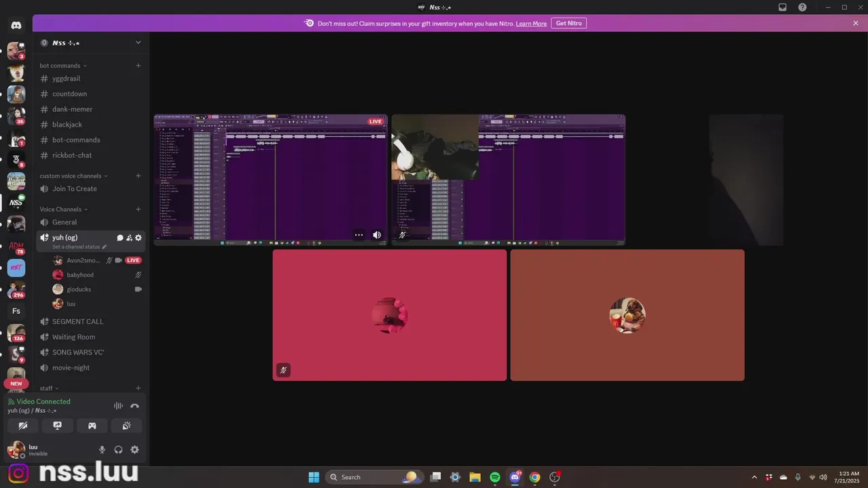This screenshot has height=488, width=868.
Task: Click the LIVE badge beside Avon2smo
Action: [x=133, y=260]
